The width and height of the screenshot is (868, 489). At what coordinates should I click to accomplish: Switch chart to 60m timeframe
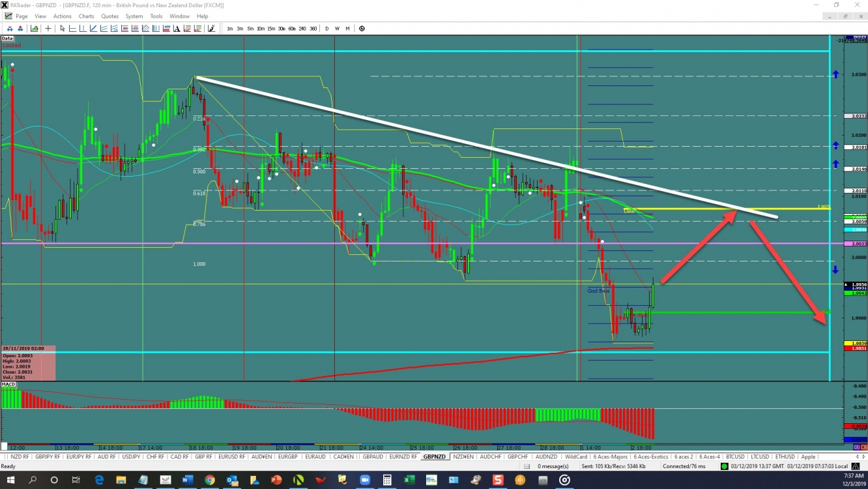(292, 29)
